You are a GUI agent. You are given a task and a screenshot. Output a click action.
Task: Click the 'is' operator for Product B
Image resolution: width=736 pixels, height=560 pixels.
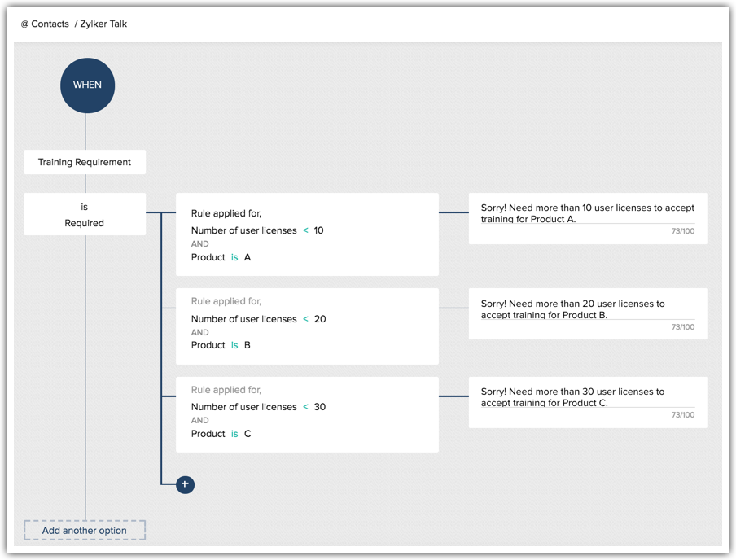pyautogui.click(x=234, y=345)
